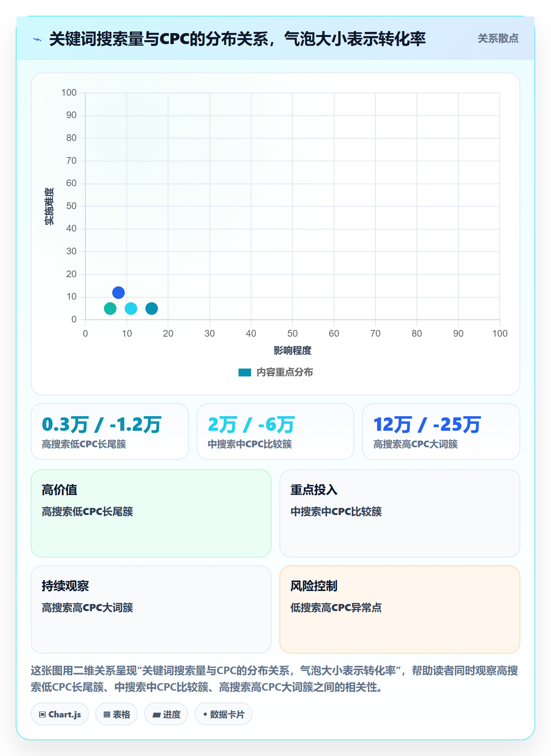551x756 pixels.
Task: Select the 高价值 quadrant card
Action: 151,513
